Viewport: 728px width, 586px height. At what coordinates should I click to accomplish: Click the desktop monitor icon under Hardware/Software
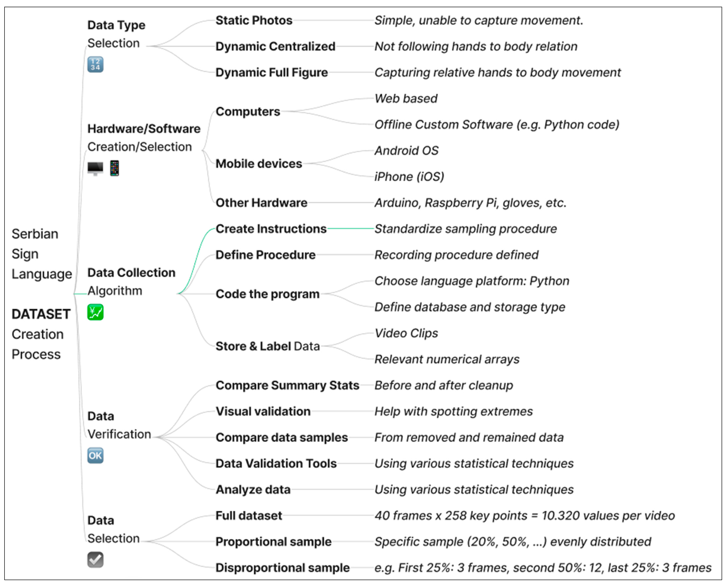95,168
